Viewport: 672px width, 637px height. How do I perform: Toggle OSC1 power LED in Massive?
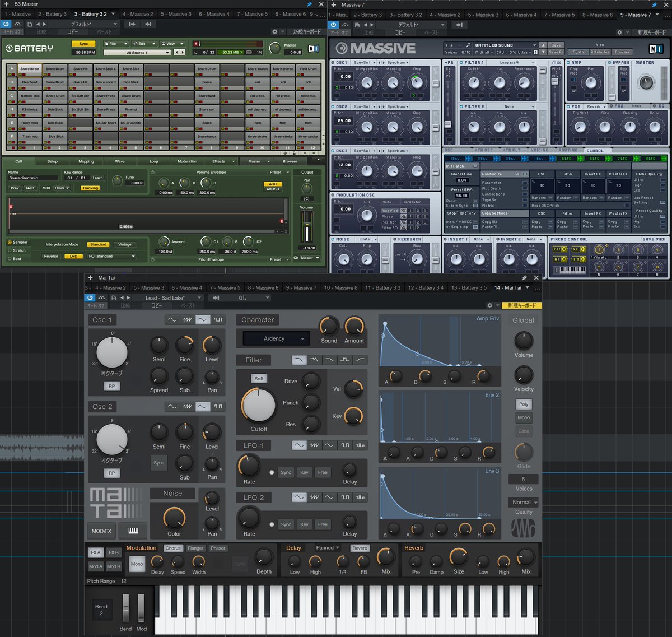click(333, 63)
